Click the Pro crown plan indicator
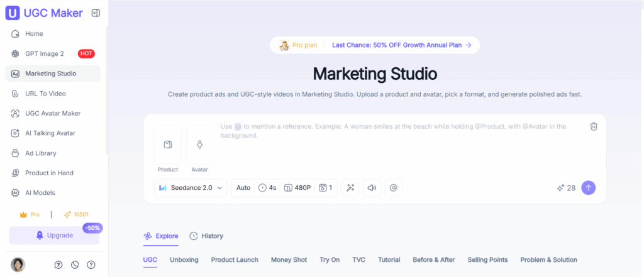 point(30,215)
